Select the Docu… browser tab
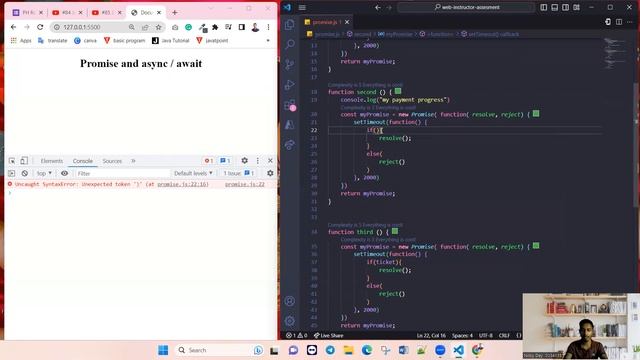This screenshot has height=360, width=640. tap(146, 13)
